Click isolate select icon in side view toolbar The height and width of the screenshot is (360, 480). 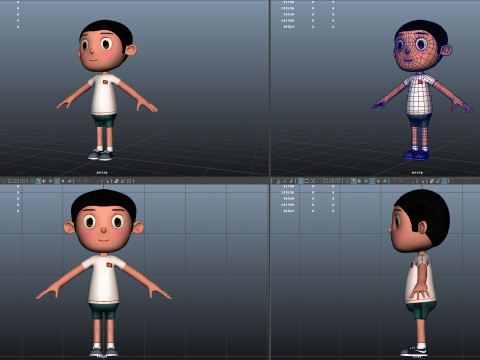[422, 181]
